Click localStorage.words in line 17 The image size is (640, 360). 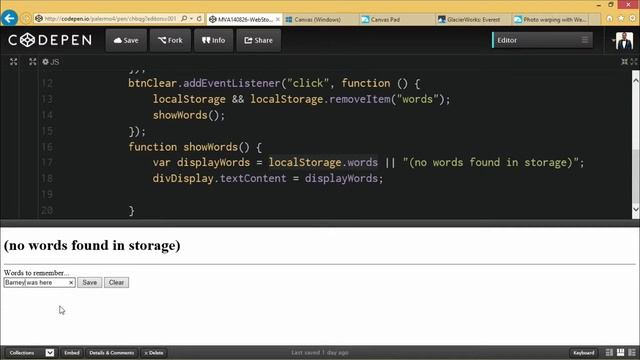pos(323,162)
